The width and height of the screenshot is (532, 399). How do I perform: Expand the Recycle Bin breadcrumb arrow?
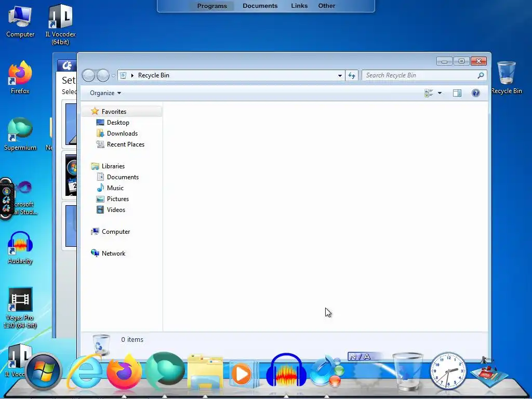(132, 75)
